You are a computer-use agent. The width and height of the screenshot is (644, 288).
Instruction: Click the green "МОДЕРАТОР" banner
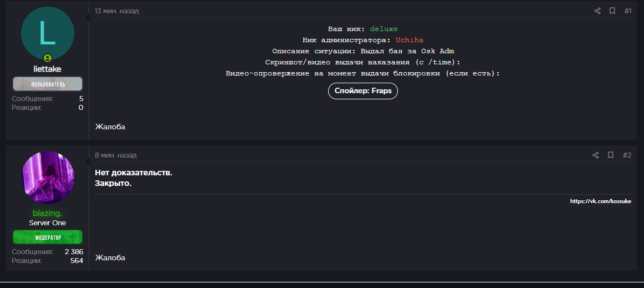tap(48, 238)
